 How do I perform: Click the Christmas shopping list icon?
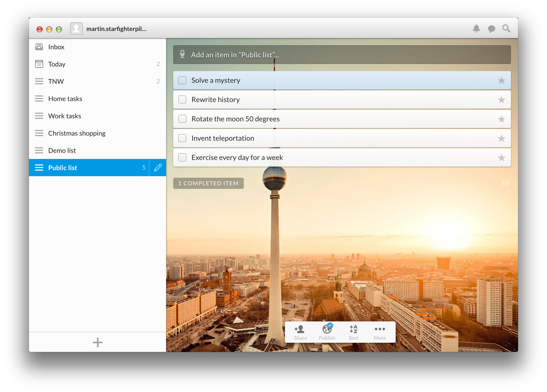pyautogui.click(x=39, y=133)
